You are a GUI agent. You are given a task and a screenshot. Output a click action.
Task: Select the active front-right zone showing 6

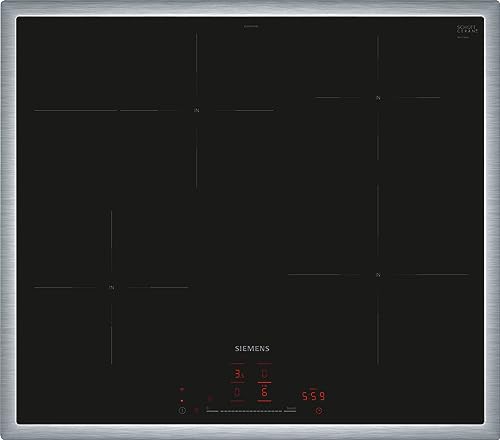264,392
